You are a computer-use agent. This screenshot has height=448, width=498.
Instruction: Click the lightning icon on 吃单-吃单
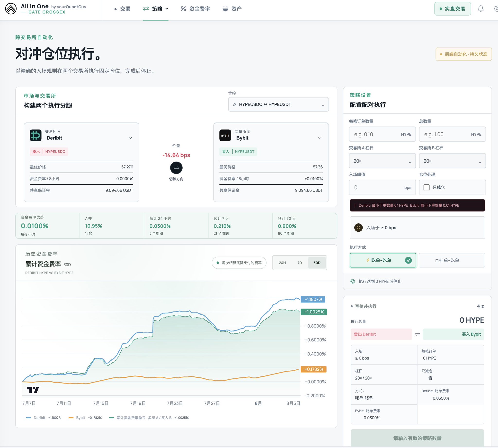368,260
